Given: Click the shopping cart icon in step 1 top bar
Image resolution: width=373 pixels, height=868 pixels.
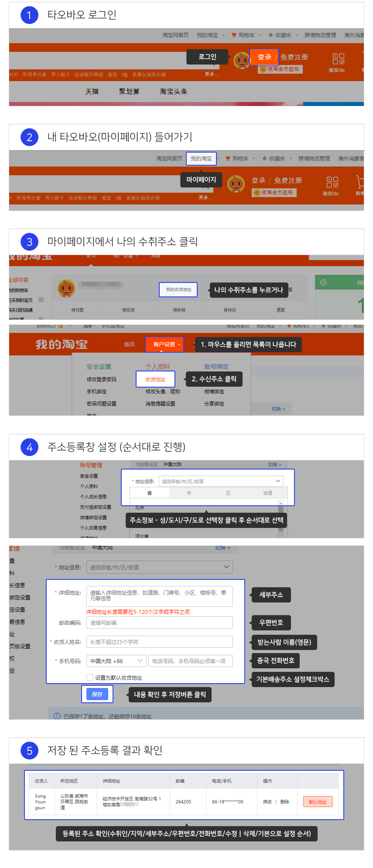Looking at the screenshot, I should (234, 35).
